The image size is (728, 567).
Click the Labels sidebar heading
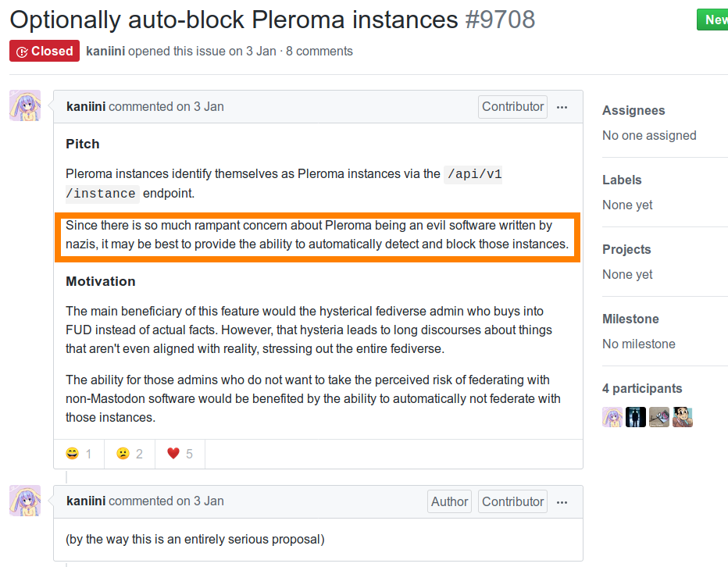(622, 180)
